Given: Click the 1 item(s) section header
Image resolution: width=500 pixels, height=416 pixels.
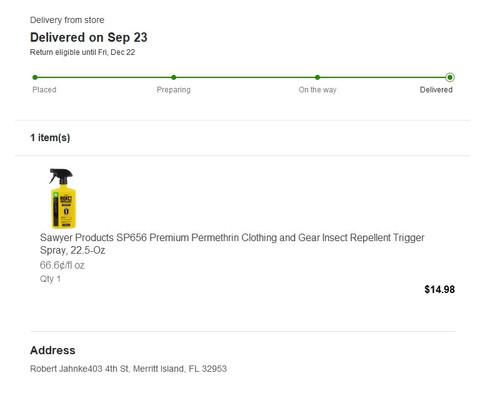Looking at the screenshot, I should coord(50,138).
